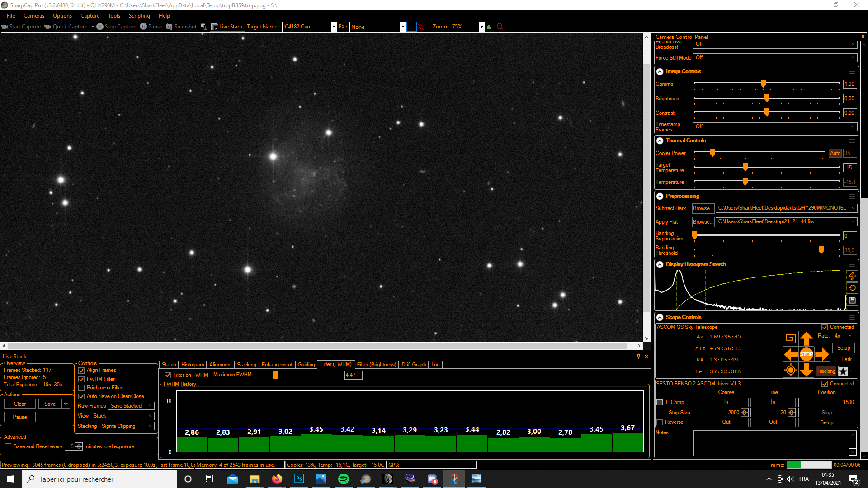Screen dimensions: 868x488
Task: Click the histogram stretch reset icon
Action: [852, 288]
